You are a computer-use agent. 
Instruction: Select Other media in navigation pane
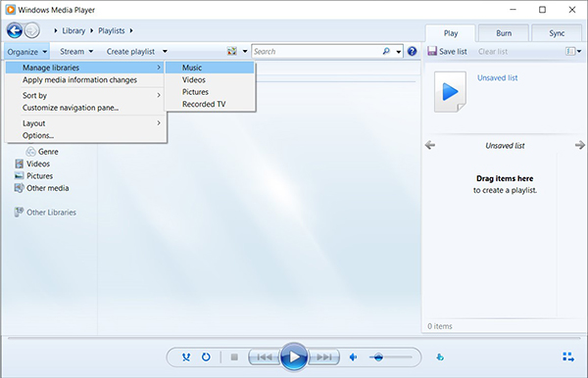pos(41,188)
